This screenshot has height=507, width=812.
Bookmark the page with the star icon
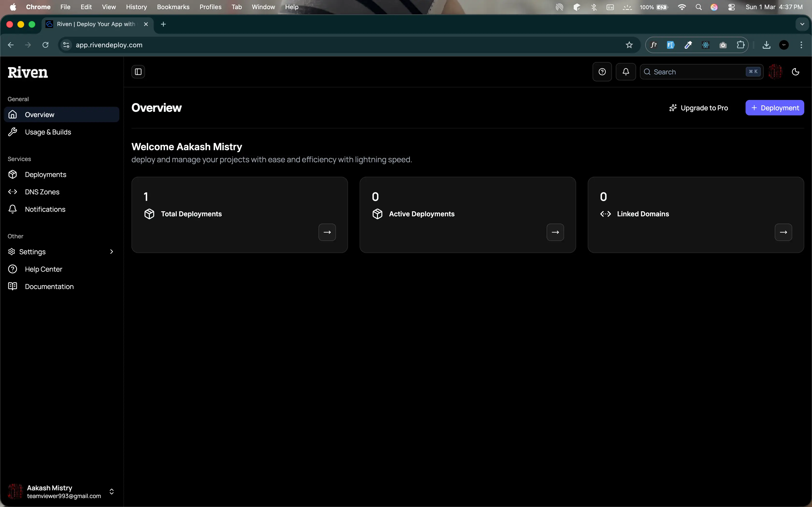click(x=629, y=45)
